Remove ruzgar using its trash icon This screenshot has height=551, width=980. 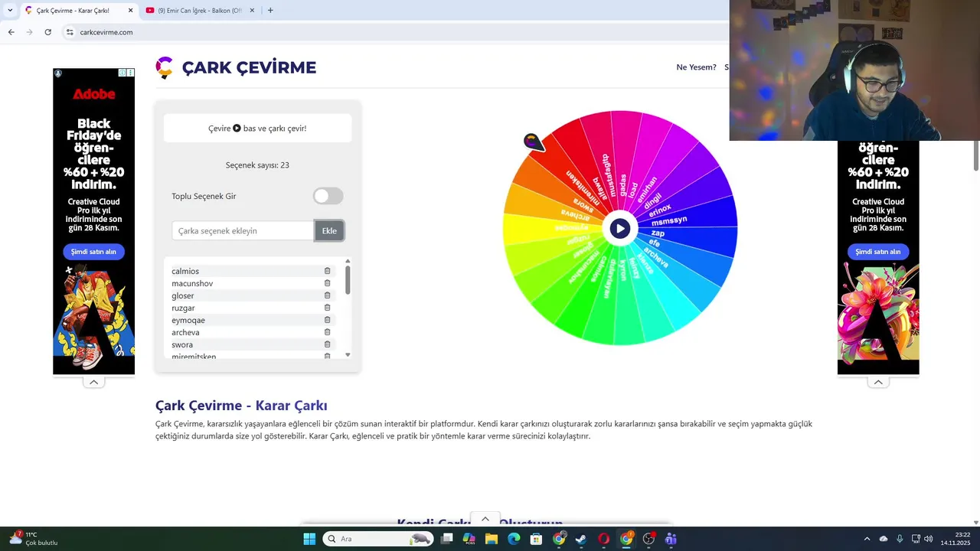click(327, 308)
